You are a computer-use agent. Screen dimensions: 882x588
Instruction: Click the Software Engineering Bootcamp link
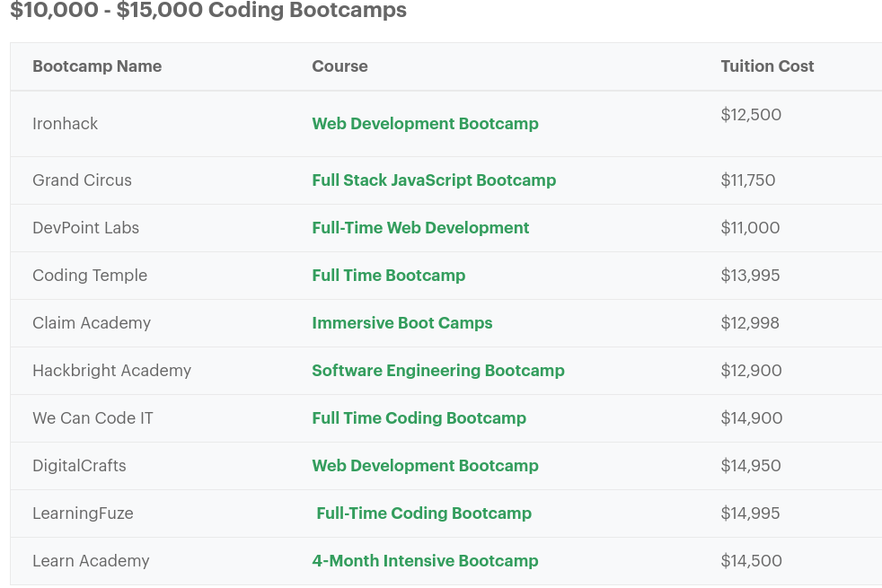coord(437,371)
